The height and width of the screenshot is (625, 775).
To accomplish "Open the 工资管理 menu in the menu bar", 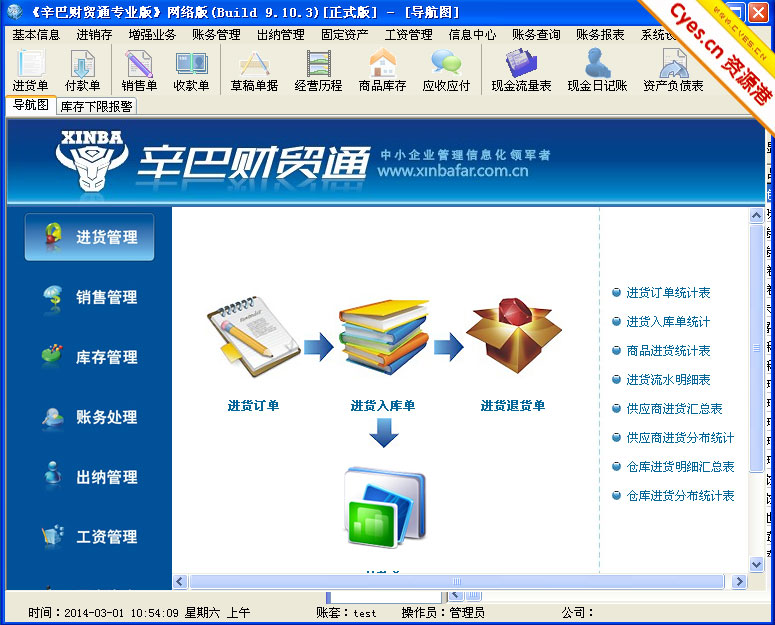I will 408,35.
